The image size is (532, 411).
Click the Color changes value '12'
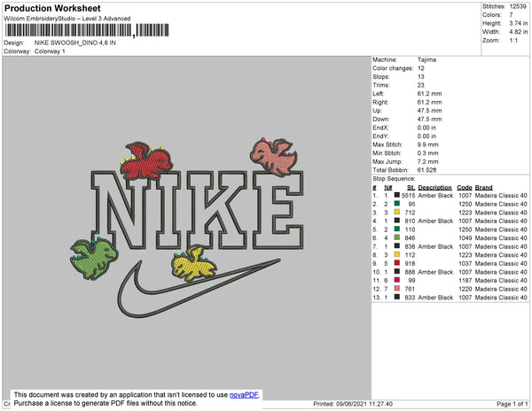point(420,68)
